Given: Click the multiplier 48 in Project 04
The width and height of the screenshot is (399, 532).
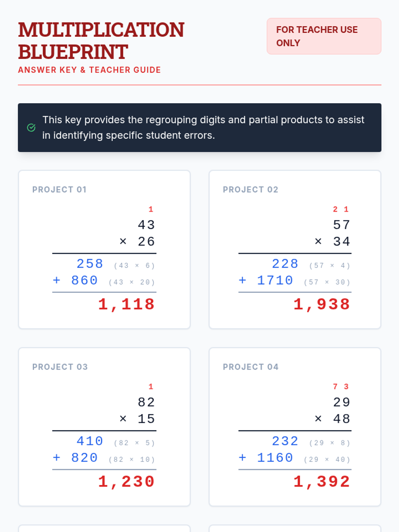Looking at the screenshot, I should tap(341, 419).
